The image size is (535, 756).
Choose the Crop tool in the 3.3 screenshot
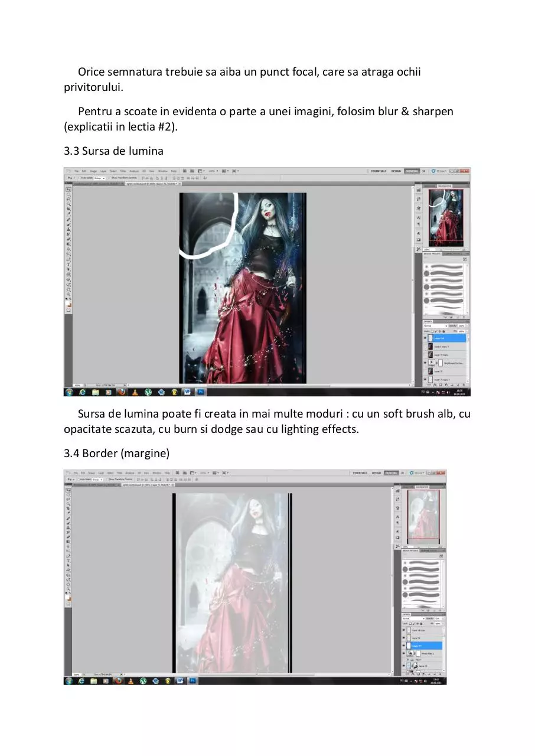(x=68, y=208)
